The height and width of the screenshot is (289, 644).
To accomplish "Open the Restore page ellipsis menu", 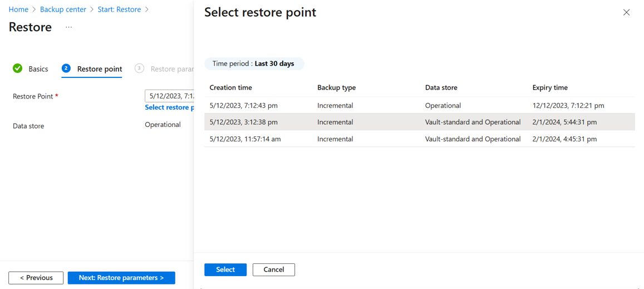I will [68, 27].
